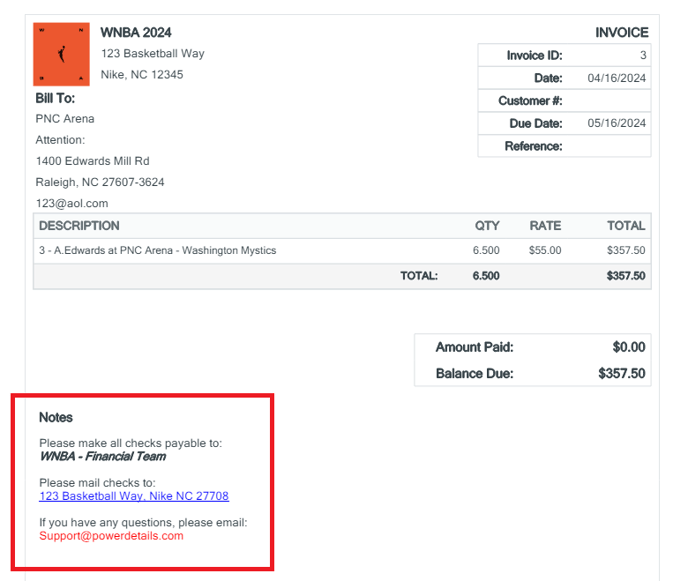Select the WNBA 2024 company name
This screenshot has width=688, height=581.
(137, 32)
